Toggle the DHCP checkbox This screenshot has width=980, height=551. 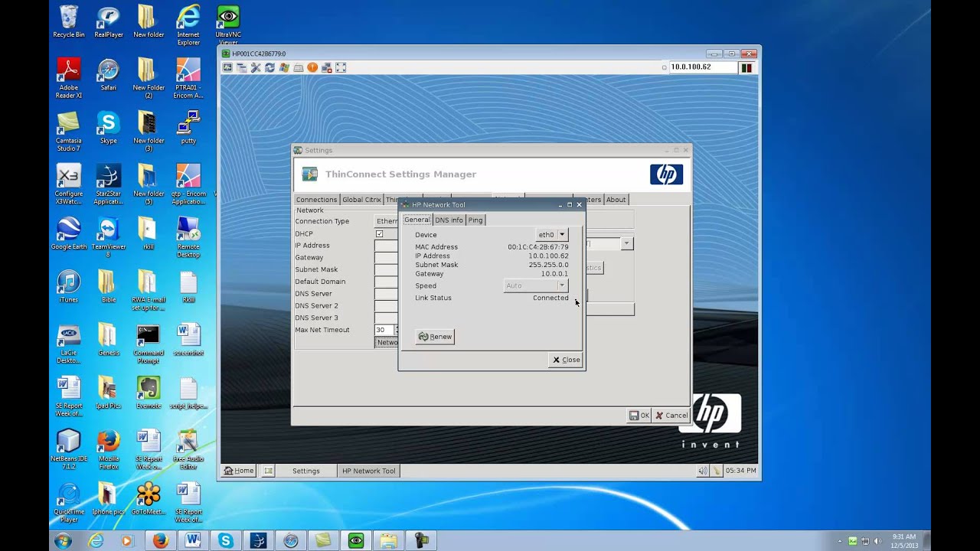tap(379, 233)
